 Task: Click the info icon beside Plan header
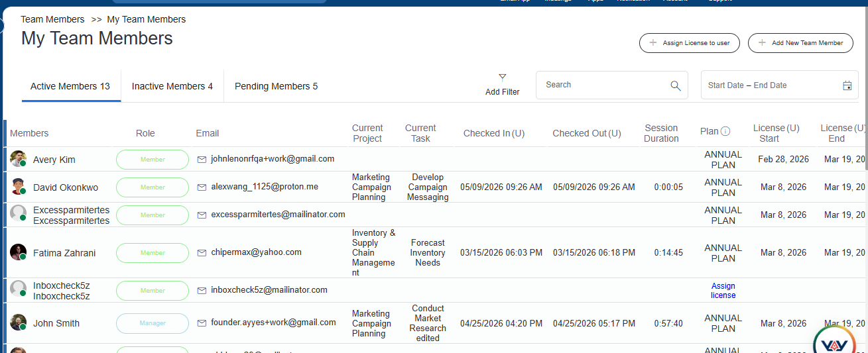tap(725, 131)
